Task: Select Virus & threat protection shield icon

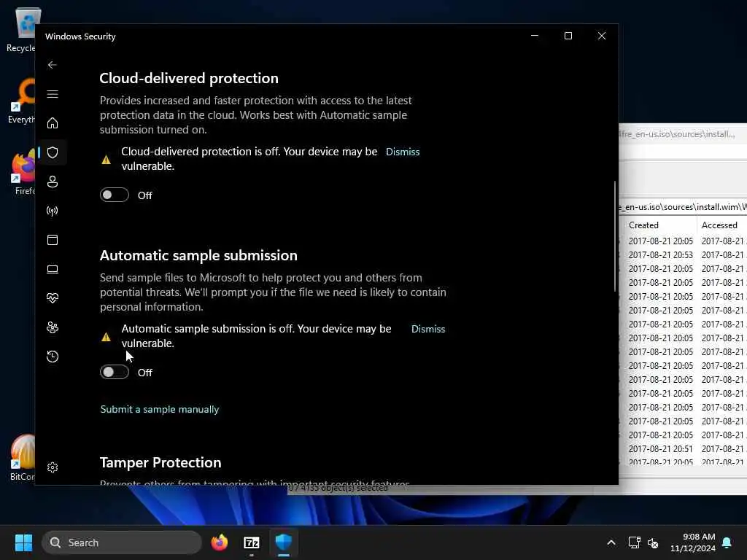Action: (53, 152)
